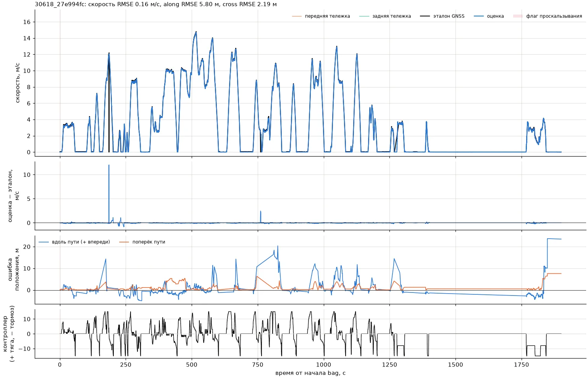Click the 'эталон GNSS' legend label

coord(449,16)
